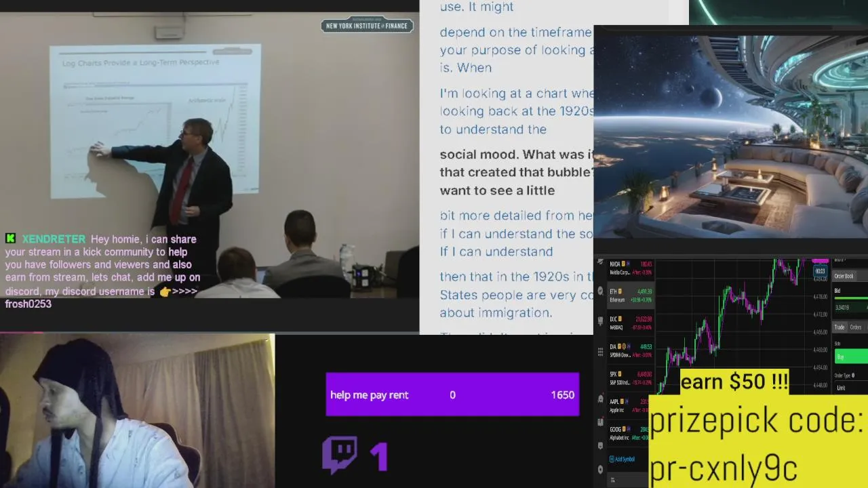Click the apps grid icon in trading sidebar
868x488 pixels.
point(600,352)
